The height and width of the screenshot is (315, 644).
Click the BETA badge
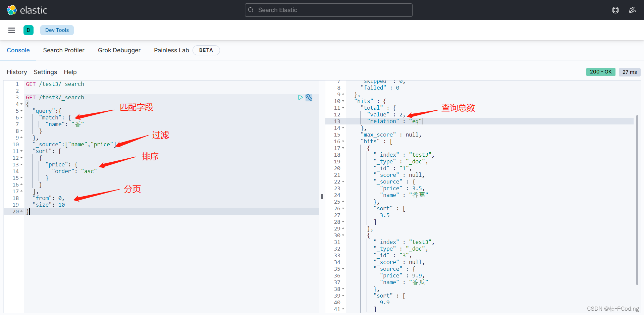pyautogui.click(x=206, y=50)
